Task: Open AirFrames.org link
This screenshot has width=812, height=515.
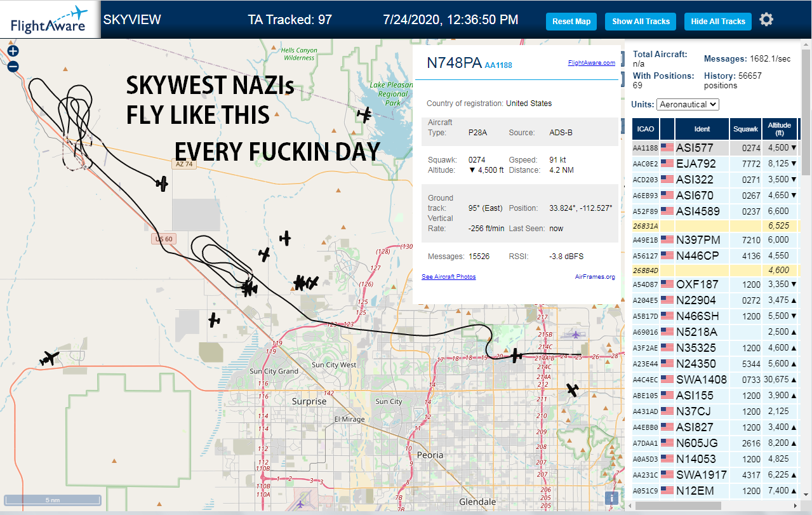Action: [595, 276]
